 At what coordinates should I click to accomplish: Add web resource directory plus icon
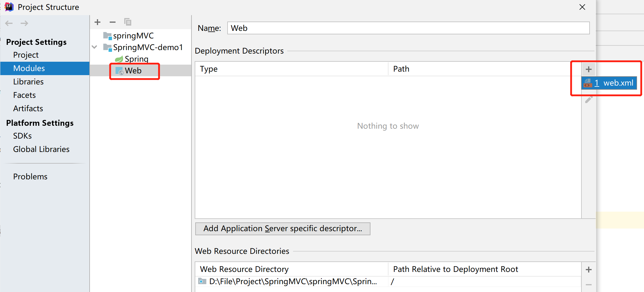589,270
